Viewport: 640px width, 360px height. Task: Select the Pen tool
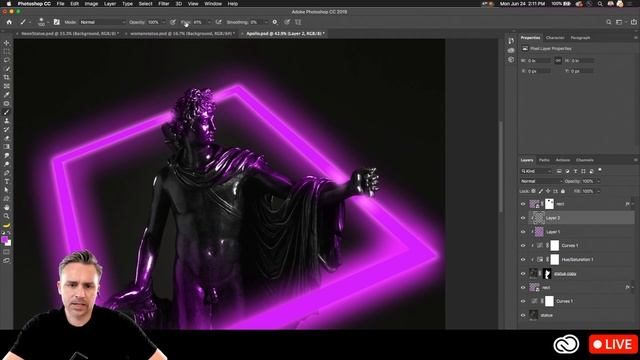click(7, 173)
